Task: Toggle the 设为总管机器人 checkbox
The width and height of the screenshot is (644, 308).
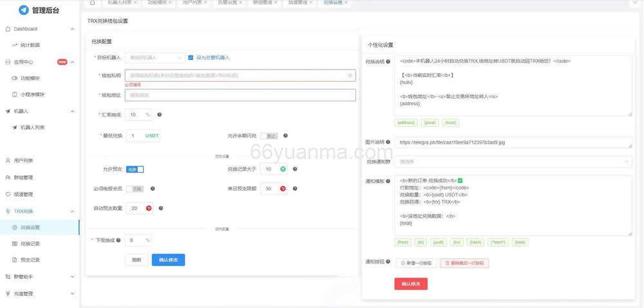Action: pyautogui.click(x=191, y=57)
